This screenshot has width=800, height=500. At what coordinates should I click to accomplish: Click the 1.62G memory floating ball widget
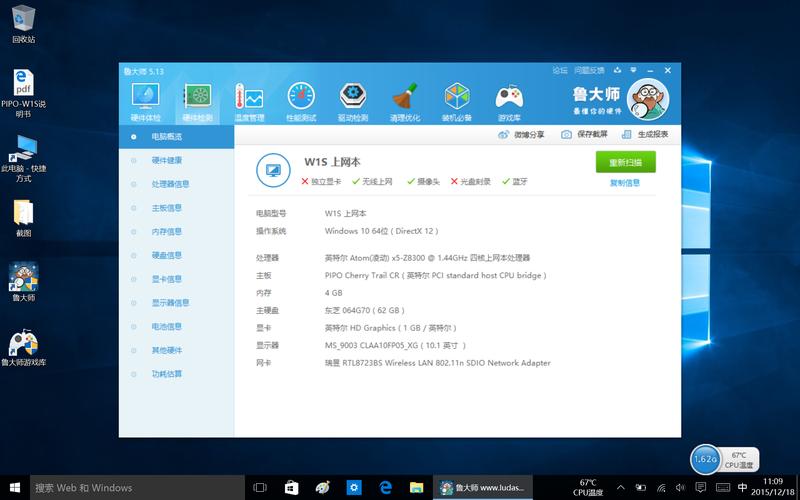click(x=705, y=459)
